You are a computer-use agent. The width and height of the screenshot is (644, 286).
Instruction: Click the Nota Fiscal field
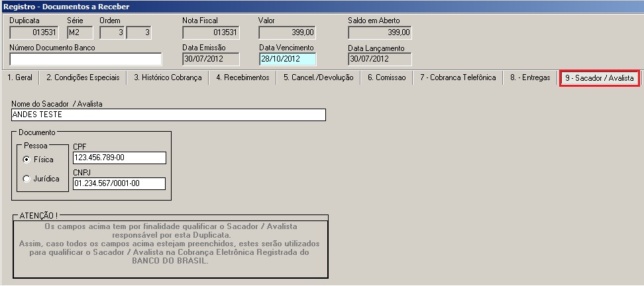(211, 33)
